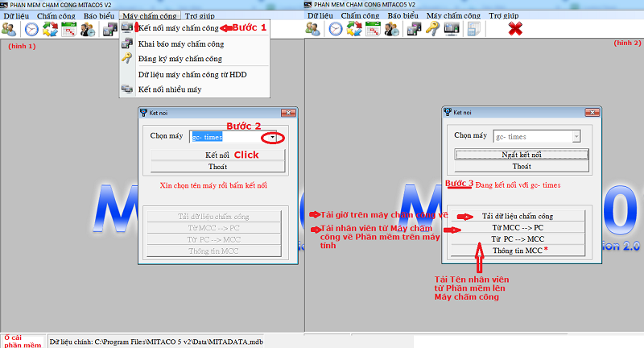Click the people-with-clock icon in hình 2 toolbar
Viewport: 644px width, 348px height.
(392, 29)
